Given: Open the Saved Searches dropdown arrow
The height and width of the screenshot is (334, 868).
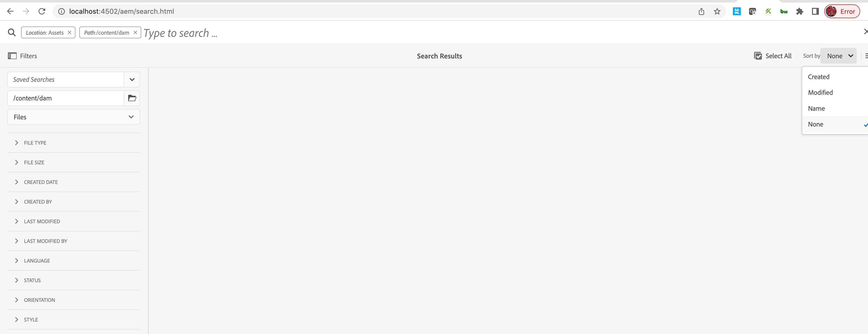Looking at the screenshot, I should [x=132, y=80].
